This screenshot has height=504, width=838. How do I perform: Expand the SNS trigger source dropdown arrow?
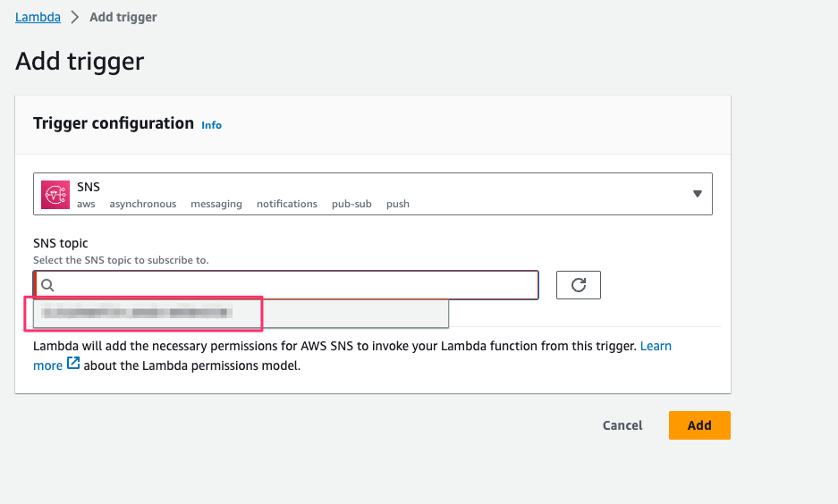tap(697, 194)
